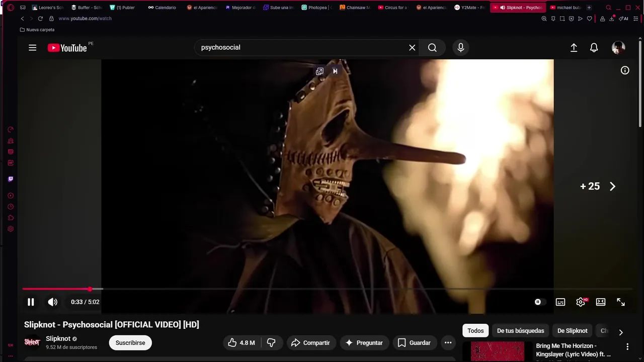
Task: Select the De Slipknot chip
Action: (573, 331)
